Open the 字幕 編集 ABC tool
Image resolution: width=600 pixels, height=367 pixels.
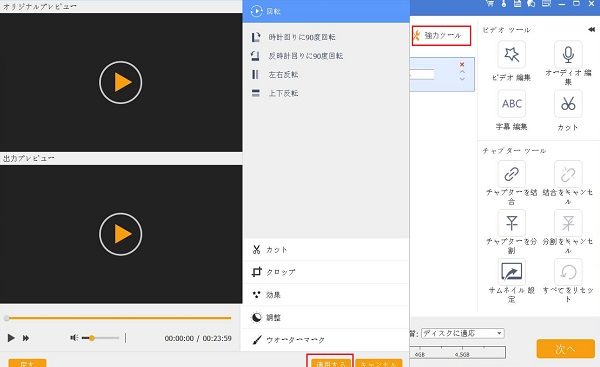511,104
